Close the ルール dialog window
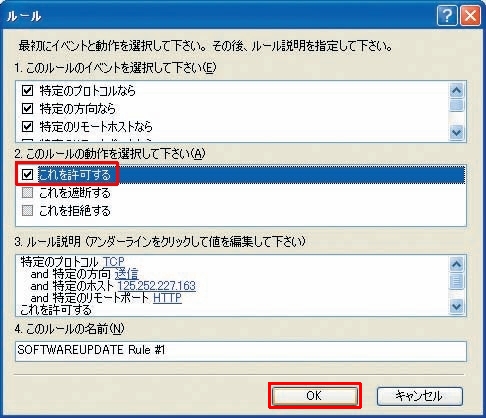This screenshot has height=418, width=486. [470, 16]
